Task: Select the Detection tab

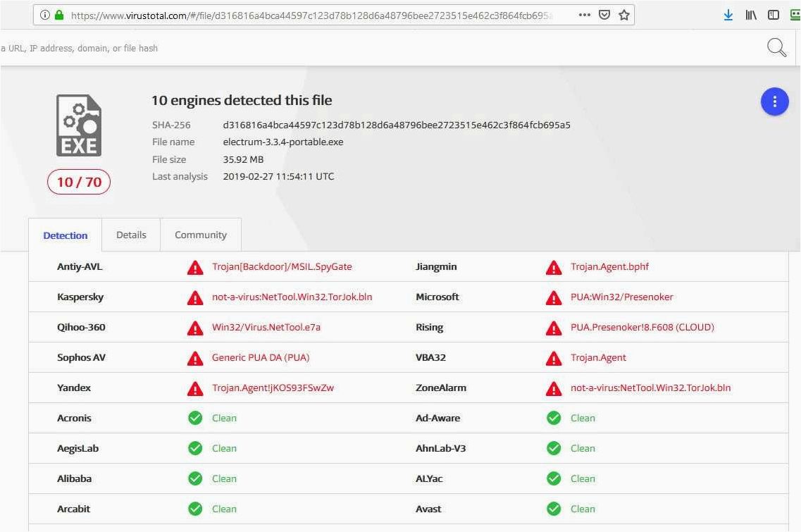Action: (x=65, y=235)
